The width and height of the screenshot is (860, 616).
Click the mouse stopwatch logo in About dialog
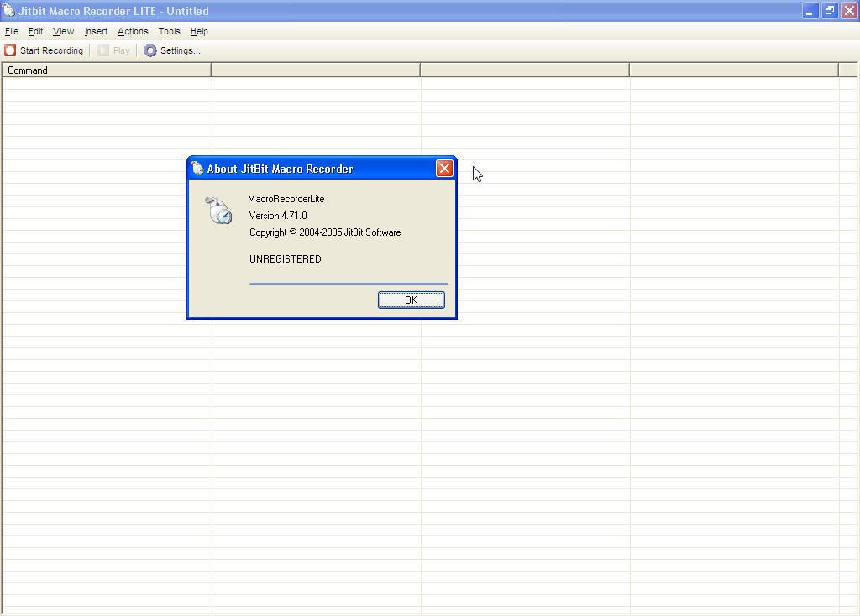[x=218, y=211]
